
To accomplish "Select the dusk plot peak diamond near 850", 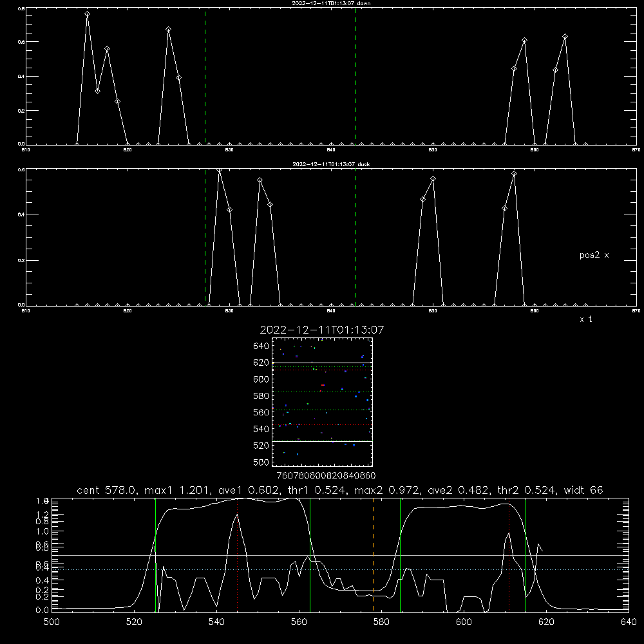I will coord(433,178).
